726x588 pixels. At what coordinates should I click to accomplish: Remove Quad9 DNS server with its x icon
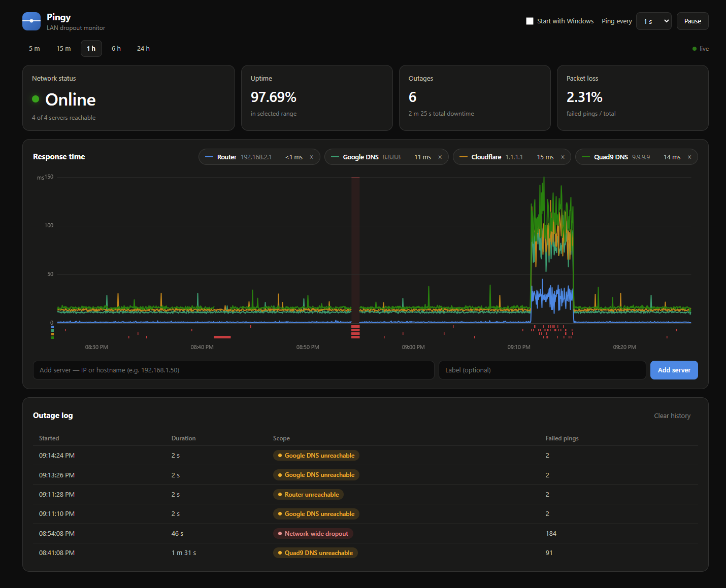[x=689, y=157]
